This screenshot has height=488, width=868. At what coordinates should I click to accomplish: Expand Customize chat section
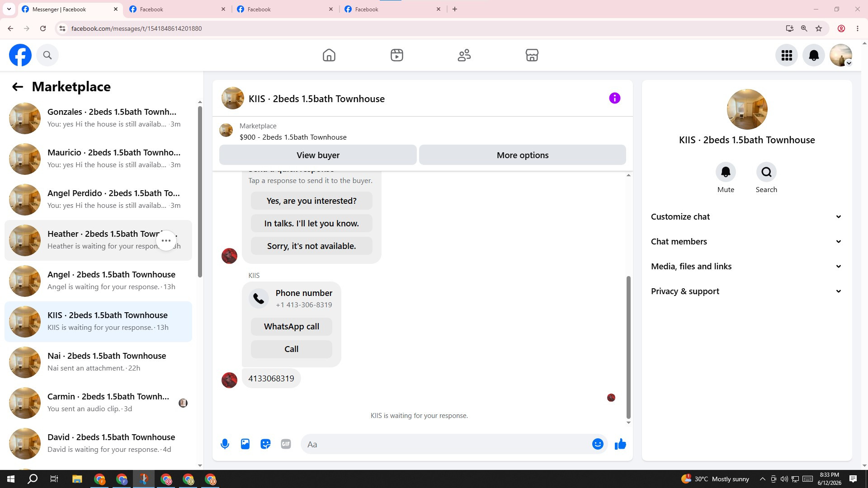[x=747, y=217]
